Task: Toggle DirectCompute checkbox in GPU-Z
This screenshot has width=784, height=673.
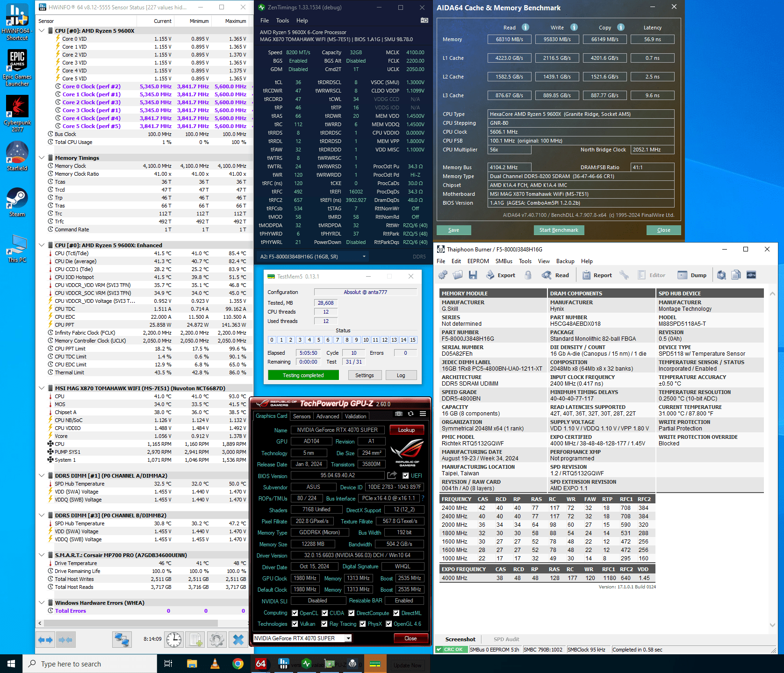Action: 352,613
